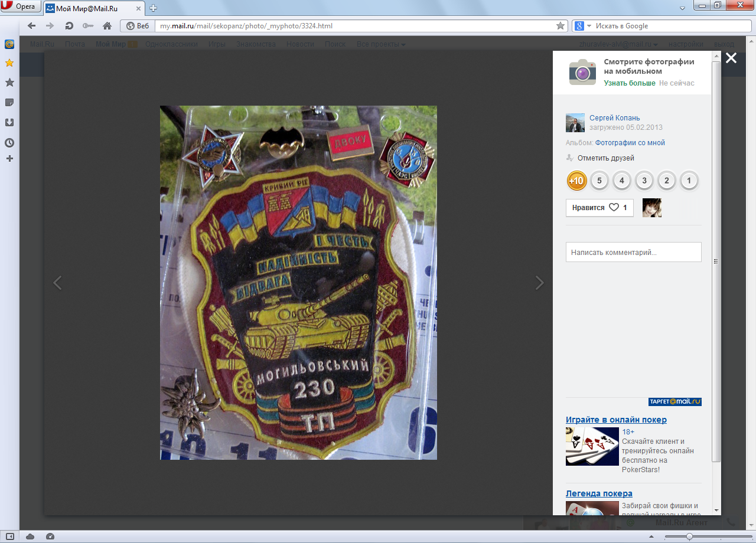Image resolution: width=756 pixels, height=543 pixels.
Task: Open the Opera sidebar history clock icon
Action: pos(9,143)
